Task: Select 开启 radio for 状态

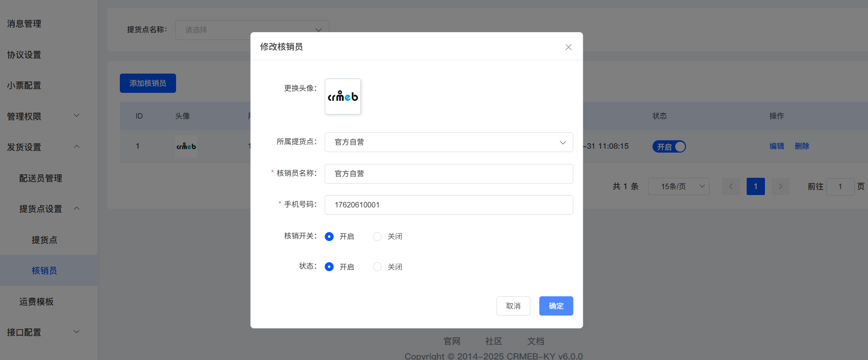Action: pos(329,267)
